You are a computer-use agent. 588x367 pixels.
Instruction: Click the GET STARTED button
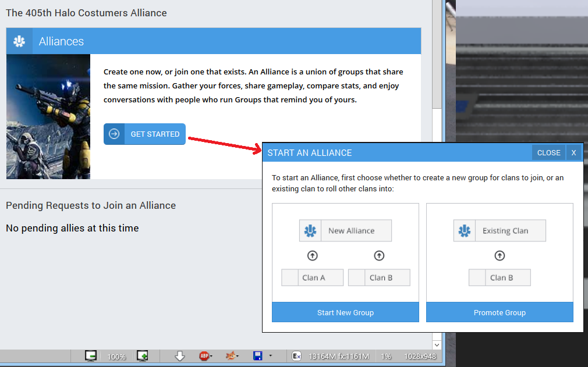pos(144,134)
